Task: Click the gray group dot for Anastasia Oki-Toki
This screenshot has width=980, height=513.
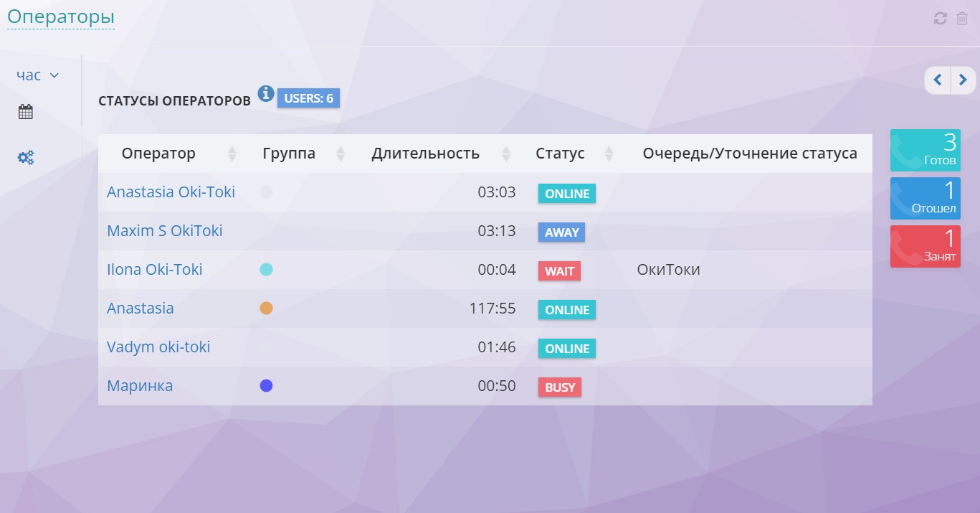Action: [266, 192]
